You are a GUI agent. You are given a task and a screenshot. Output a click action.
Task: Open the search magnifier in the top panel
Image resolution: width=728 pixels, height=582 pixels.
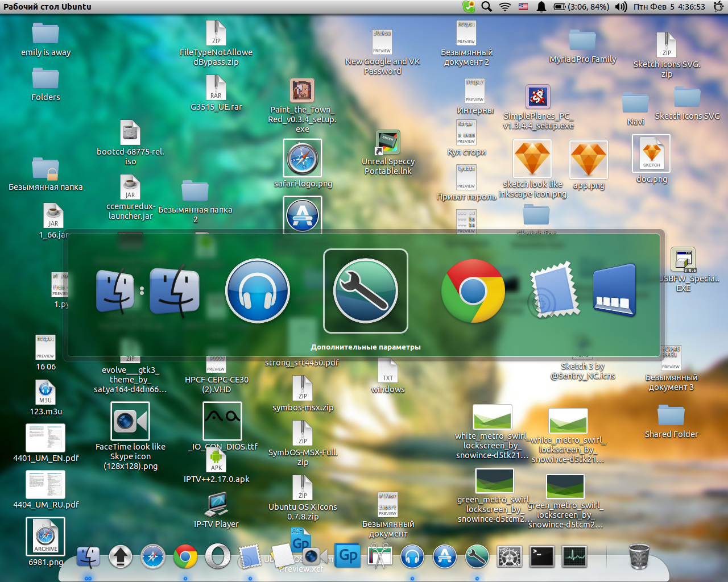pos(486,7)
